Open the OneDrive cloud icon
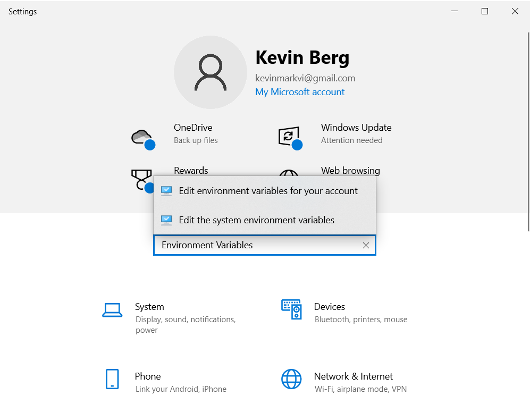530x420 pixels. [x=143, y=139]
